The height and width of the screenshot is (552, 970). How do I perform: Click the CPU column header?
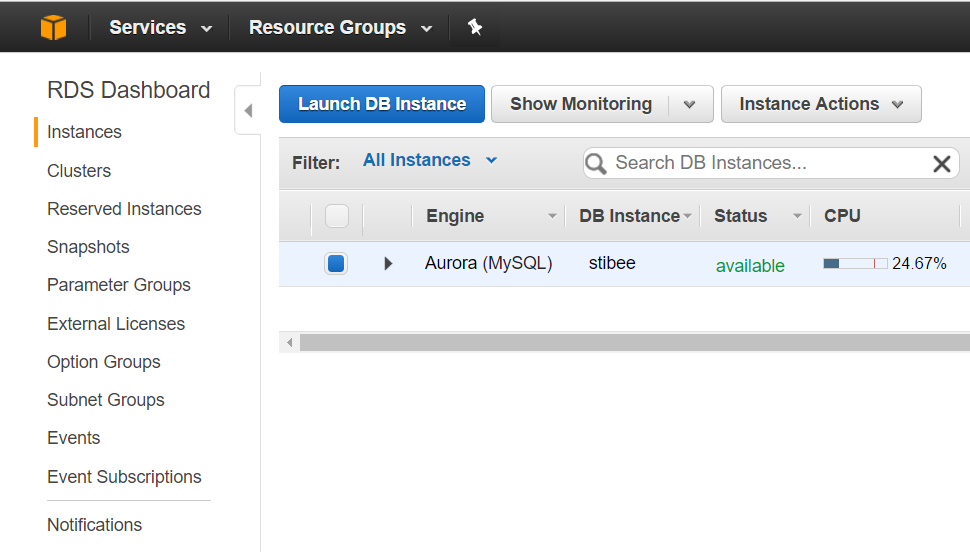click(842, 216)
